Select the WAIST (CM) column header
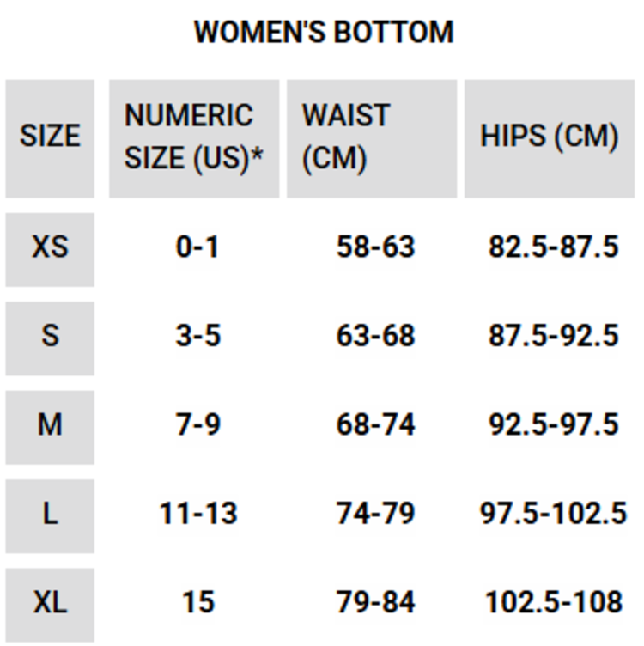Viewport: 644px width, 646px height. (x=346, y=137)
